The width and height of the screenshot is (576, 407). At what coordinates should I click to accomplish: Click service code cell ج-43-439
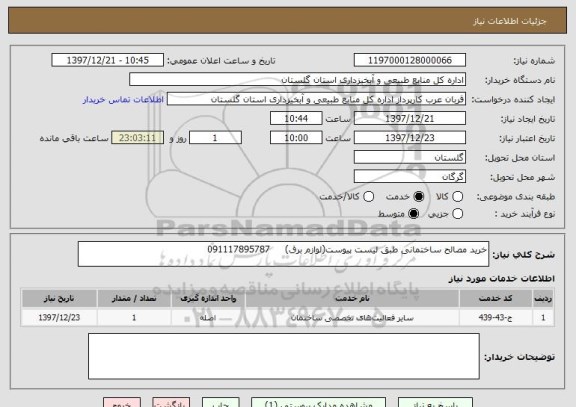click(x=496, y=317)
